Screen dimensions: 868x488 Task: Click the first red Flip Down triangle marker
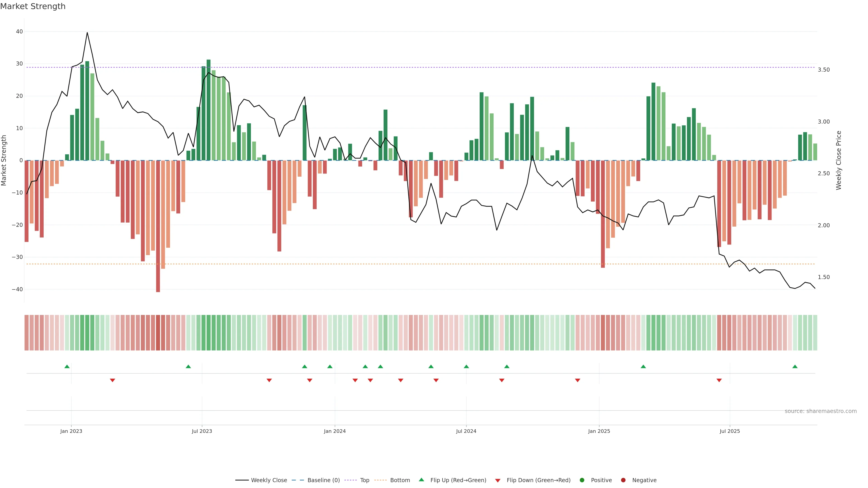[x=113, y=380]
